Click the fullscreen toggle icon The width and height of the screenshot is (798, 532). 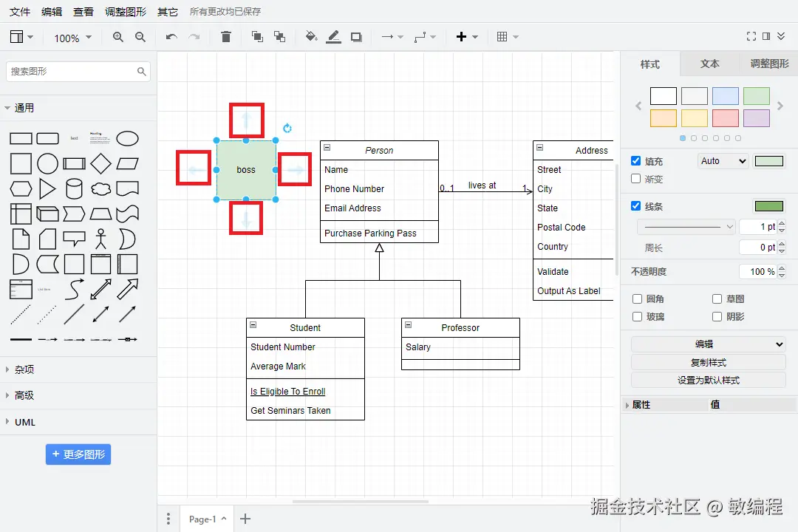click(x=751, y=36)
